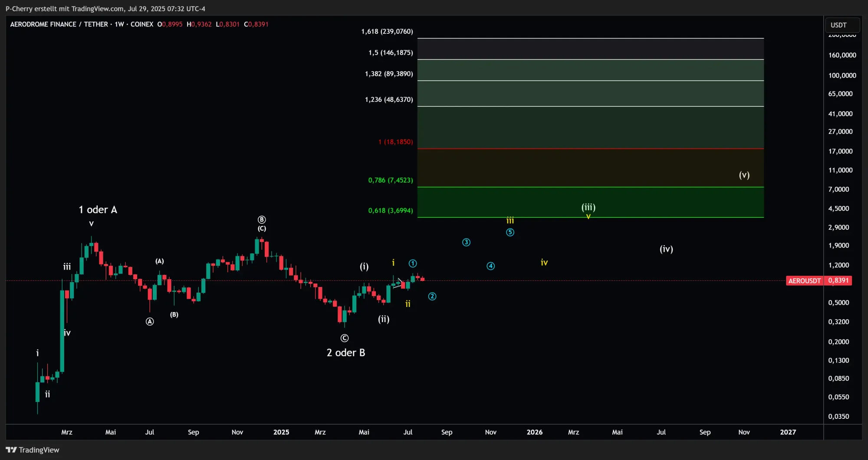Click the (v) wave label in the Fibonacci zone
This screenshot has height=460, width=868.
[x=744, y=175]
